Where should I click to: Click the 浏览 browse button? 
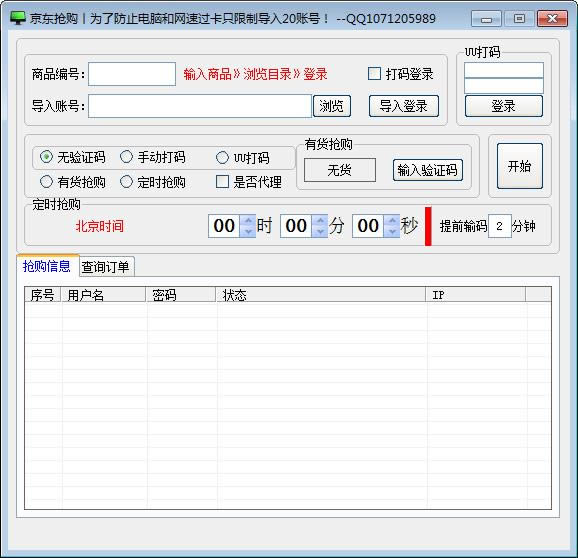click(x=332, y=106)
